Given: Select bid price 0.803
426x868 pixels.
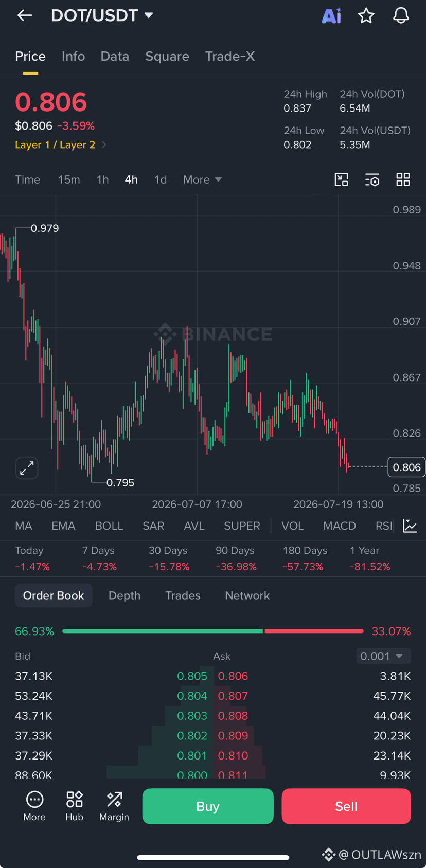Looking at the screenshot, I should coord(192,716).
